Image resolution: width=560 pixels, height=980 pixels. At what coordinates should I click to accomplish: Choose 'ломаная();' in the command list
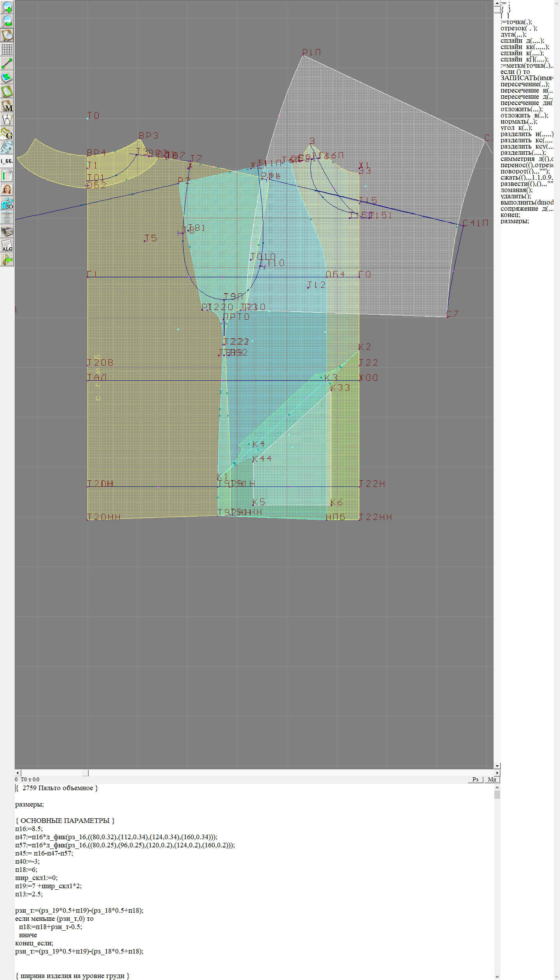516,190
